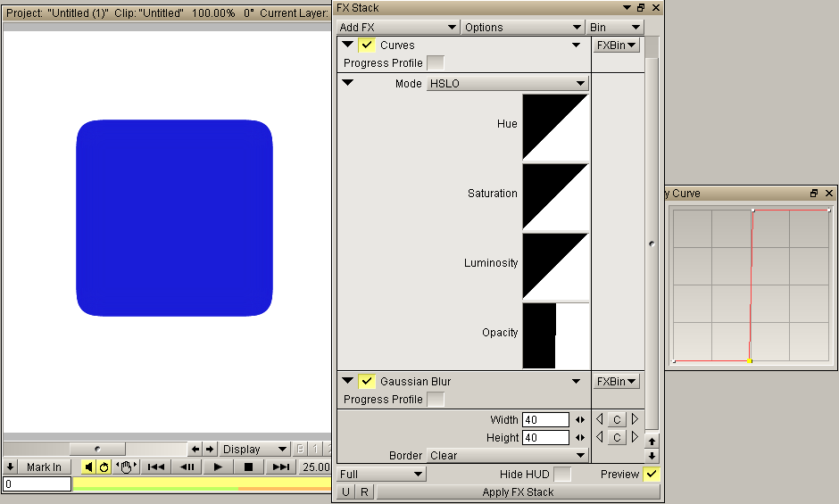Toggle the Hide HUD checkbox
Image resolution: width=839 pixels, height=504 pixels.
coord(562,474)
